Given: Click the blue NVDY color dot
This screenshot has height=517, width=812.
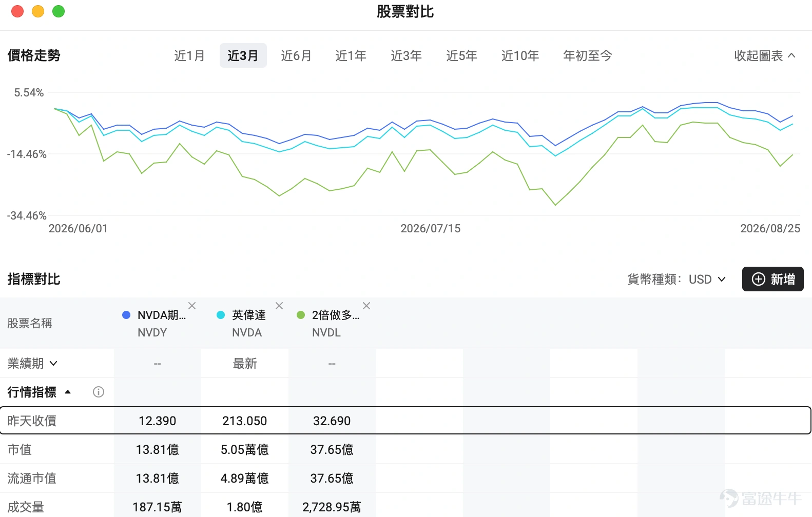Looking at the screenshot, I should click(x=126, y=315).
